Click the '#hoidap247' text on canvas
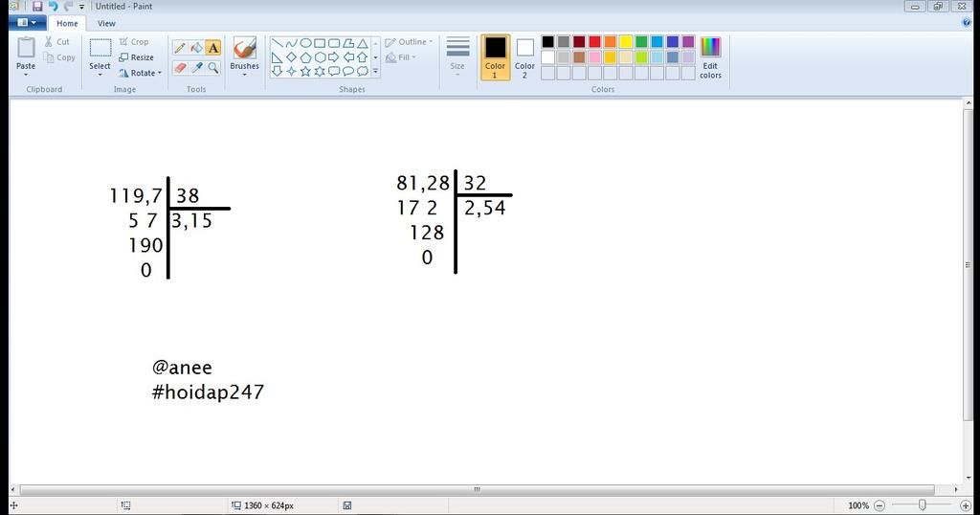This screenshot has width=980, height=515. point(208,392)
